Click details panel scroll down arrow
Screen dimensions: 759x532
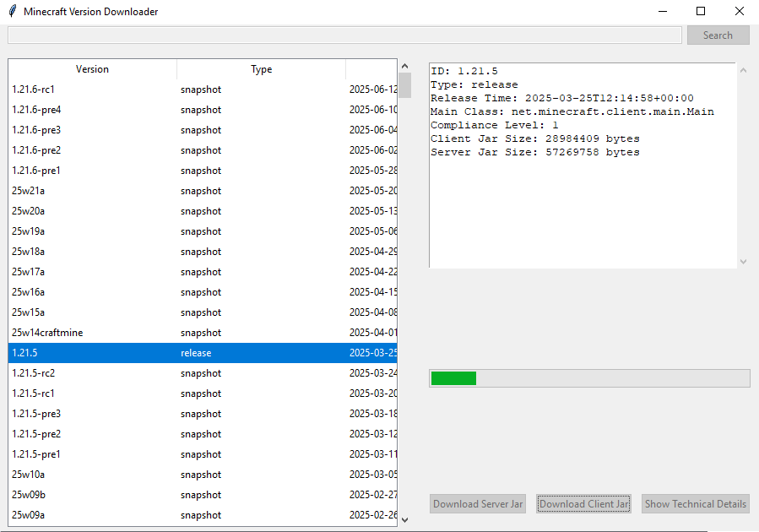[744, 262]
